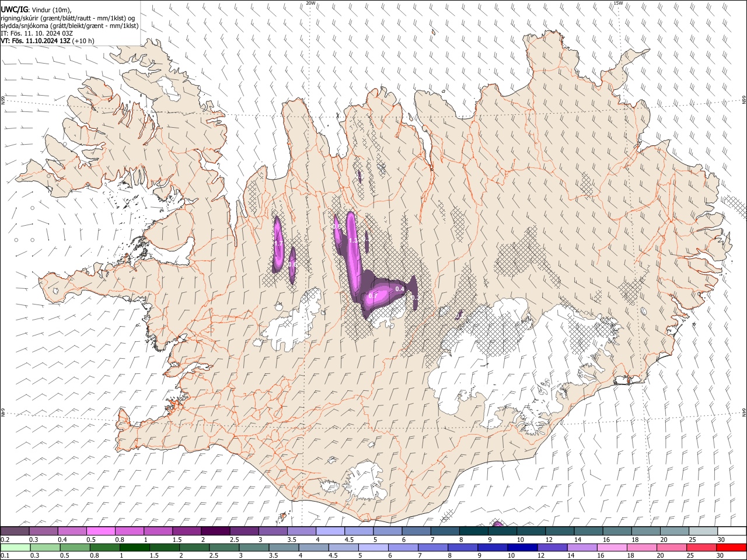747x560 pixels.
Task: Select the medium green 0.8 swatch in lower legend
Action: (x=104, y=547)
